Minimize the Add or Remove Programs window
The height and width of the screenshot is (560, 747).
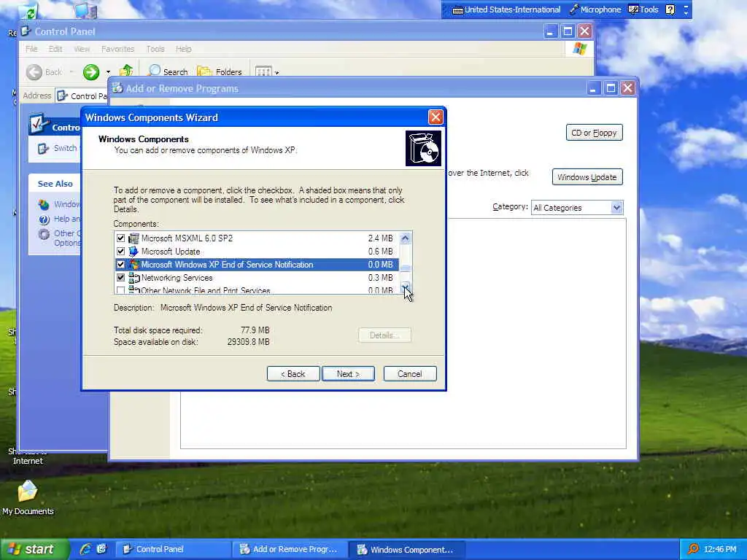coord(593,88)
